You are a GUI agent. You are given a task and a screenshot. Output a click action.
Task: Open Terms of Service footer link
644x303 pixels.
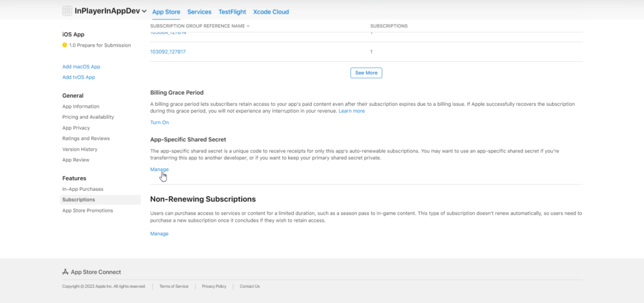(174, 287)
